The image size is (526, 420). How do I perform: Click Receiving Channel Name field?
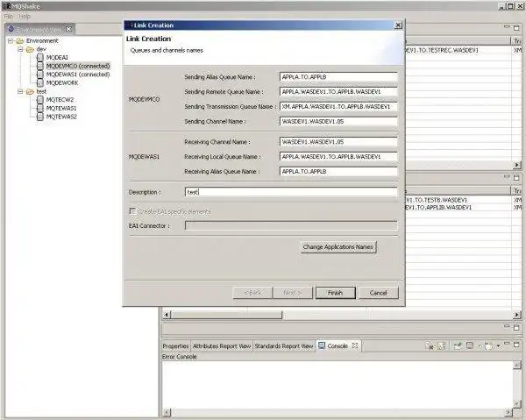(338, 142)
